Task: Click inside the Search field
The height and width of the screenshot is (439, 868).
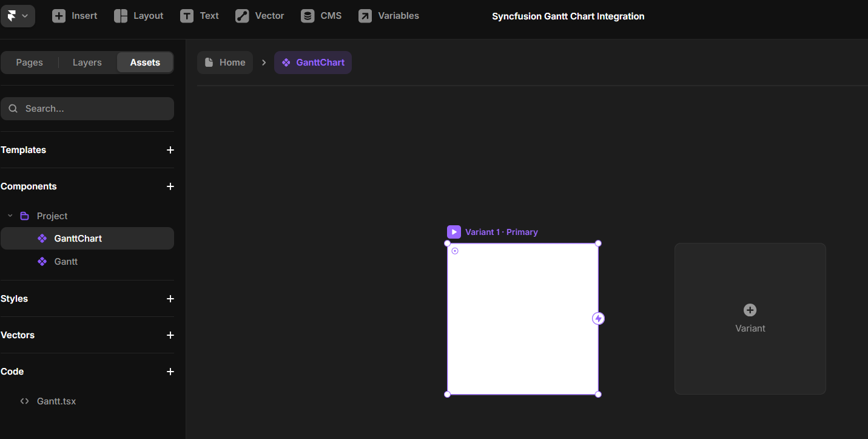Action: click(87, 108)
